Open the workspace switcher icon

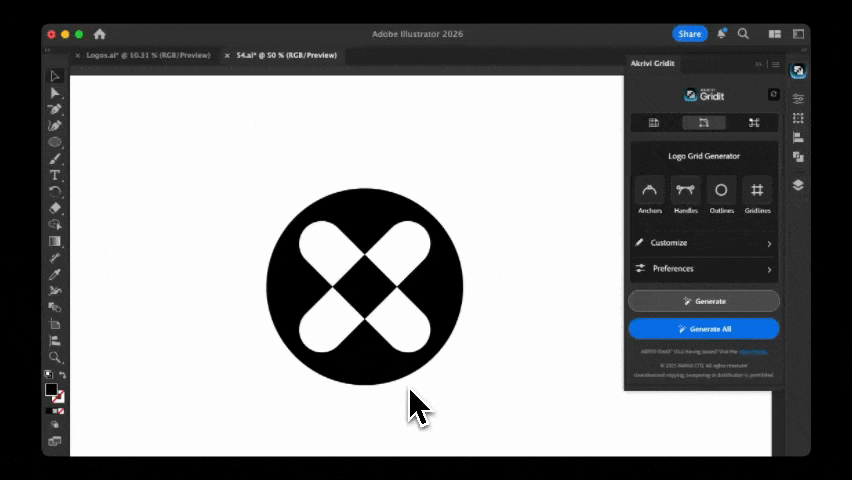point(799,34)
